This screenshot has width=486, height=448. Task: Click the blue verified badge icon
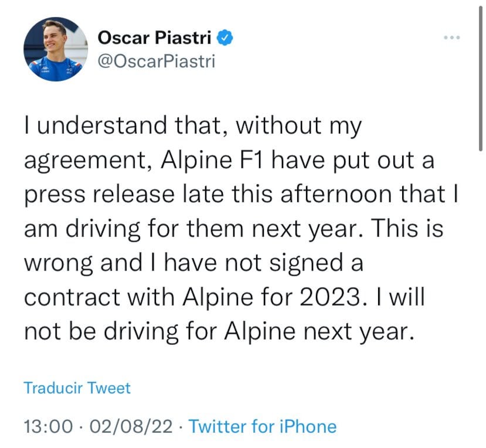pos(227,38)
